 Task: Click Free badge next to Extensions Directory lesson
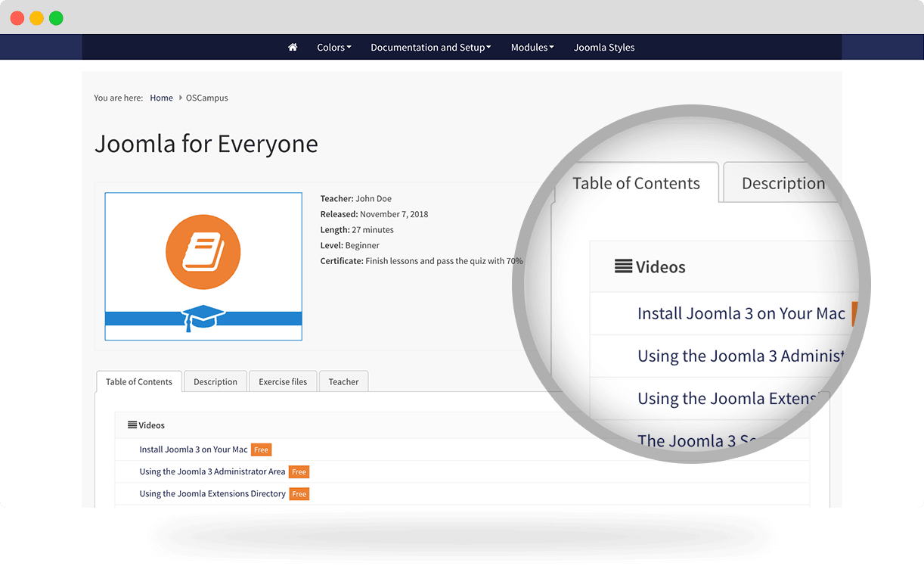pyautogui.click(x=299, y=493)
